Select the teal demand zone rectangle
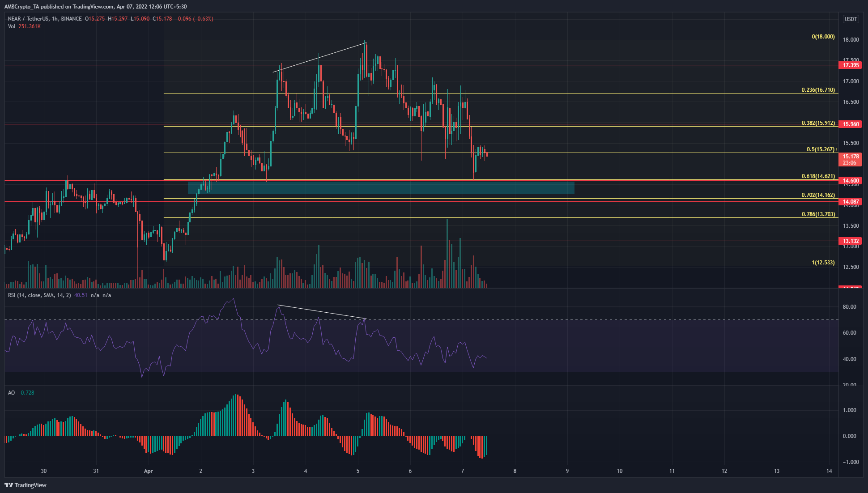This screenshot has height=493, width=868. 381,188
